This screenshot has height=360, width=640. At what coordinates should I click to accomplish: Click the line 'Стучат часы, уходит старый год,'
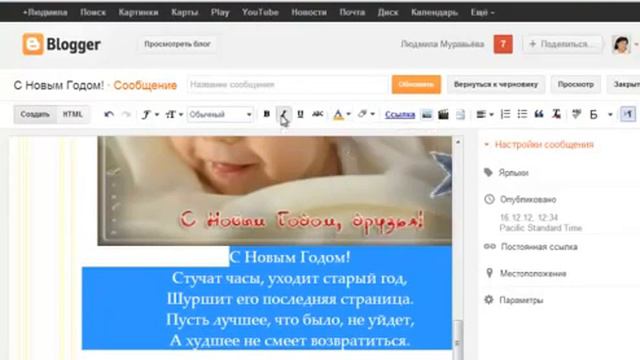(289, 278)
